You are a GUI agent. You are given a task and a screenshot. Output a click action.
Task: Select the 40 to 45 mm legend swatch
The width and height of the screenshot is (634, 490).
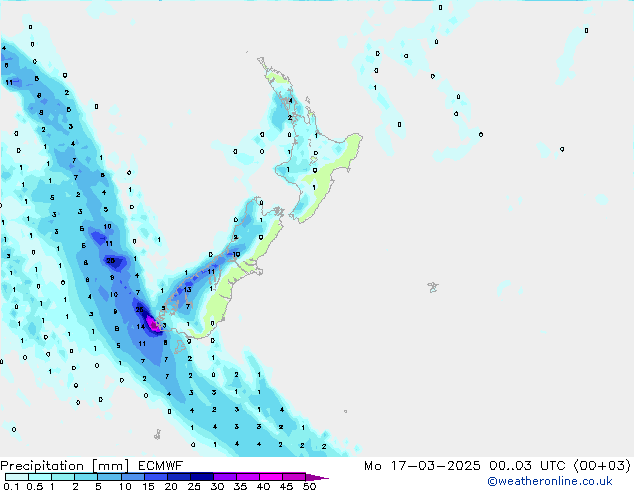click(x=271, y=477)
